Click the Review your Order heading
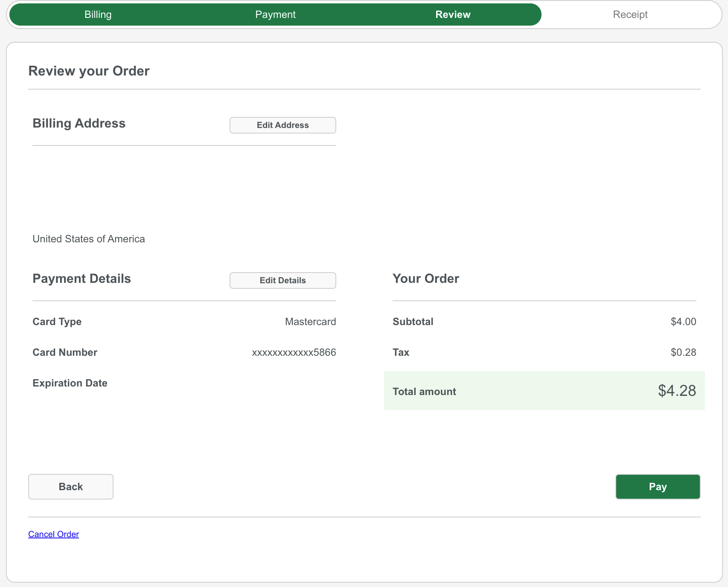Viewport: 728px width, 587px height. [89, 70]
